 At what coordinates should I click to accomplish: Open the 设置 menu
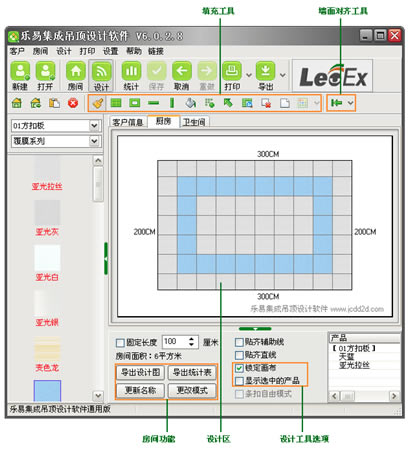coord(110,51)
